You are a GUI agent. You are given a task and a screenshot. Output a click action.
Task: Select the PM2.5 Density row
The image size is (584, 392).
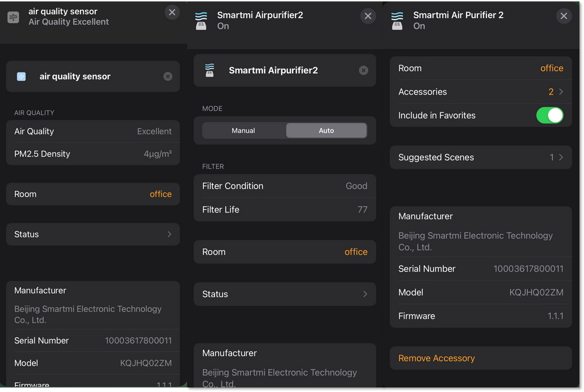click(x=93, y=154)
